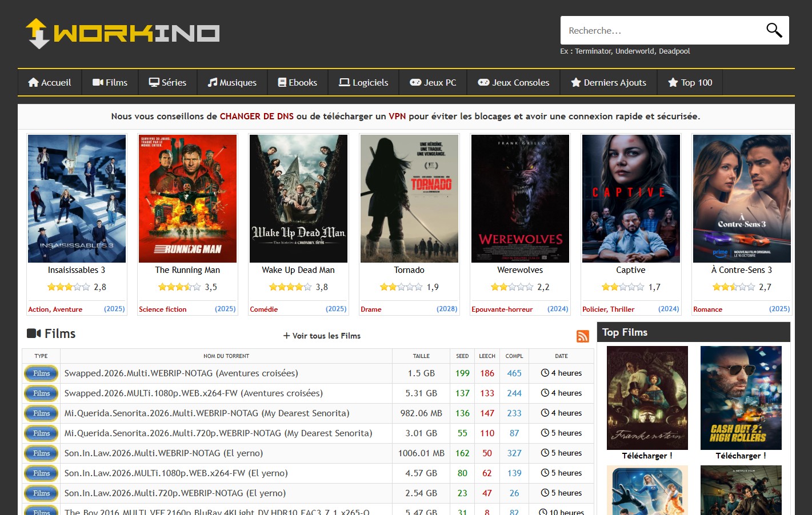This screenshot has width=812, height=515.
Task: Open the Tornado movie poster
Action: point(409,199)
